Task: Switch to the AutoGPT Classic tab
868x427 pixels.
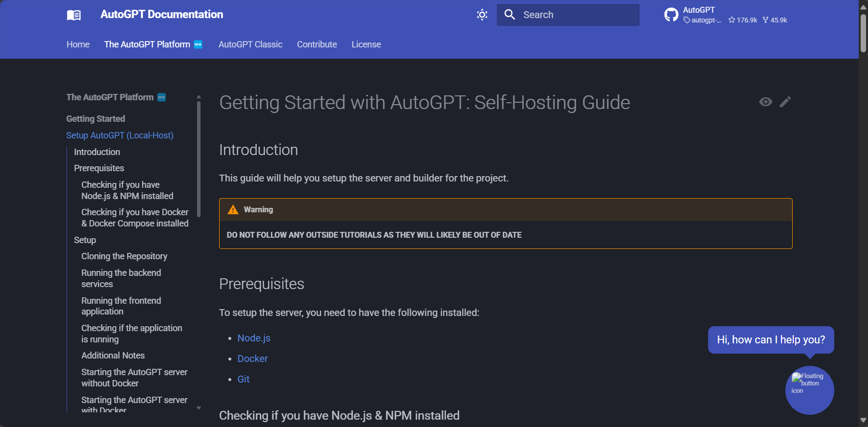Action: pyautogui.click(x=250, y=45)
